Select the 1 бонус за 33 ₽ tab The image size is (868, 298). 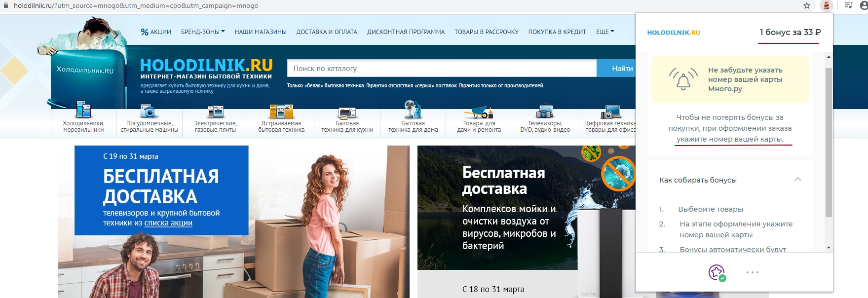[790, 32]
